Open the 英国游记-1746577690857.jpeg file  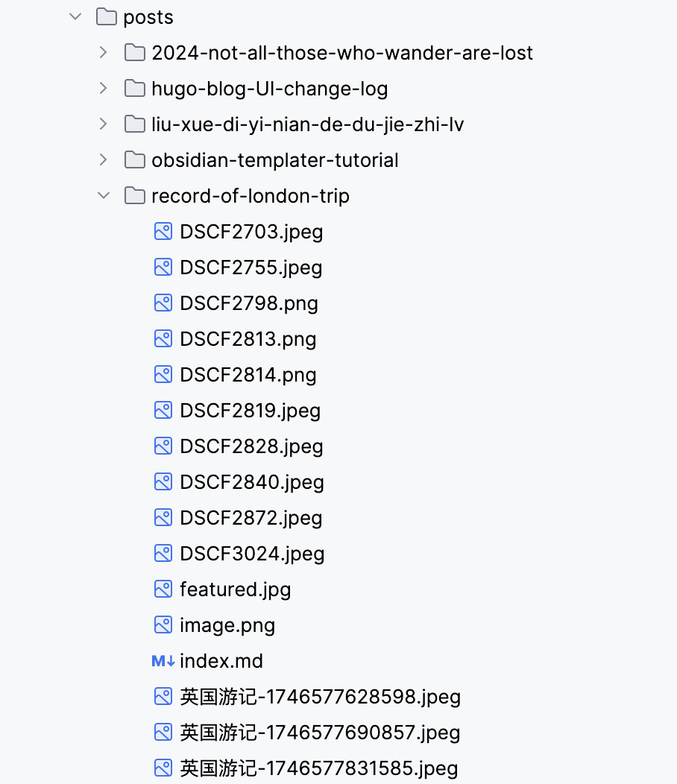click(x=320, y=732)
